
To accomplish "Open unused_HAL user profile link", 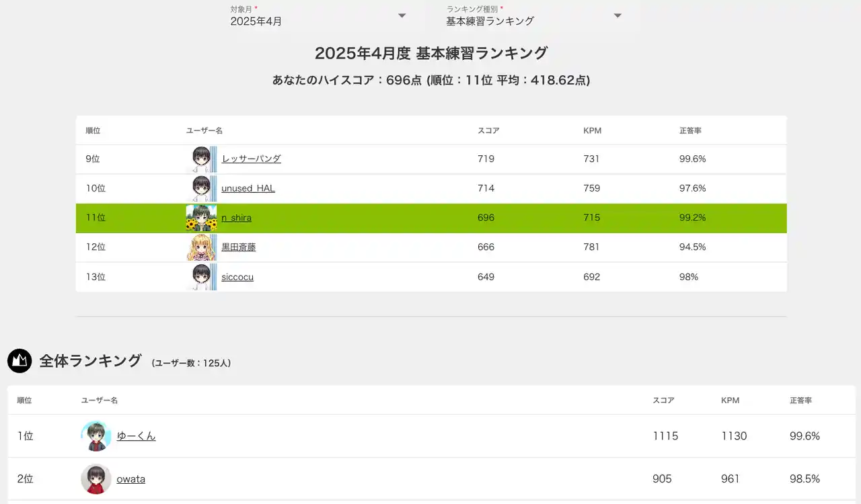I will [248, 189].
